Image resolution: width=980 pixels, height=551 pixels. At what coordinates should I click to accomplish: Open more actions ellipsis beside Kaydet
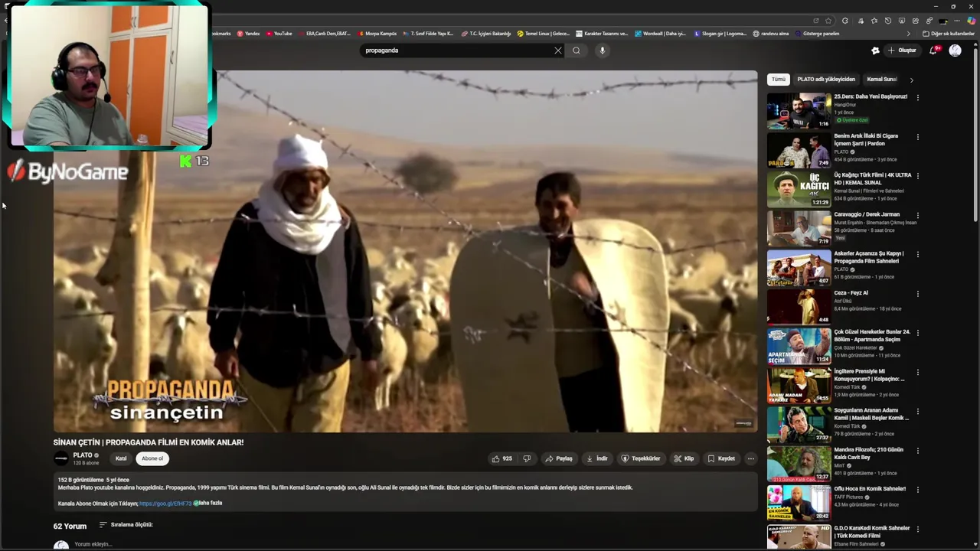click(x=750, y=458)
